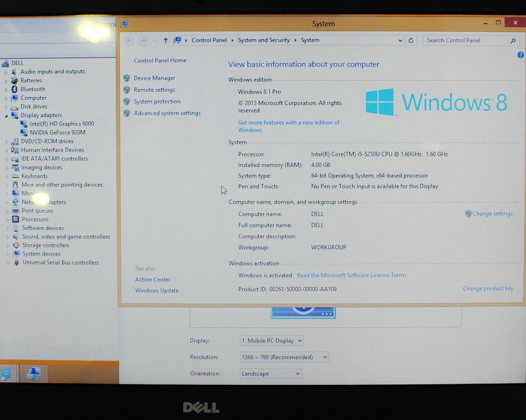Read the Microsoft Software License Terms
The width and height of the screenshot is (526, 420).
click(x=352, y=275)
